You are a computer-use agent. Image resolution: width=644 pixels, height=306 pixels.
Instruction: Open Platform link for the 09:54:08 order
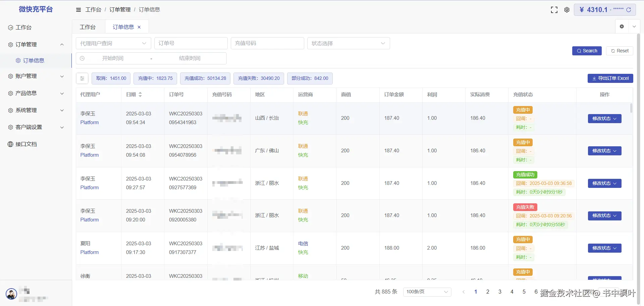(x=90, y=155)
